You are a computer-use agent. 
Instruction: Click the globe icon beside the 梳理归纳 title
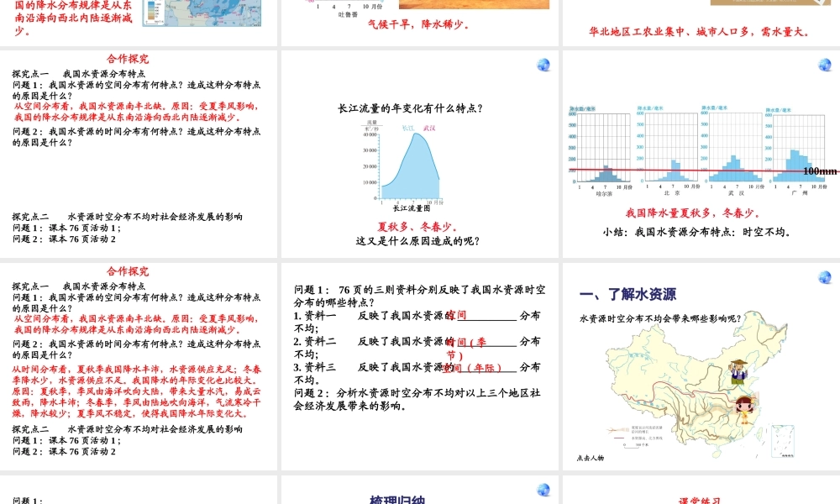[x=543, y=490]
